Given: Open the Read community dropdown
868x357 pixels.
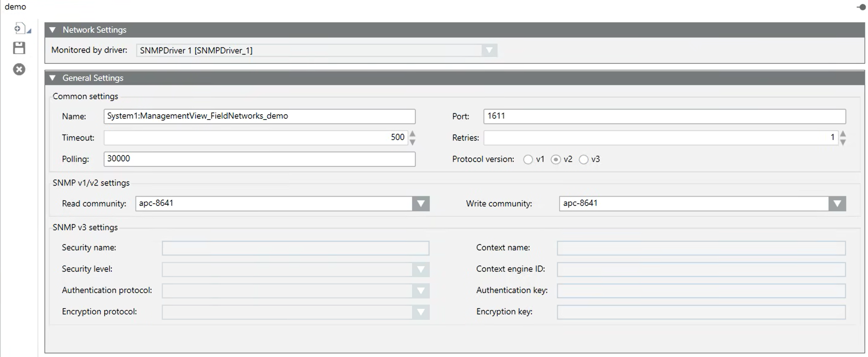Looking at the screenshot, I should coord(421,204).
